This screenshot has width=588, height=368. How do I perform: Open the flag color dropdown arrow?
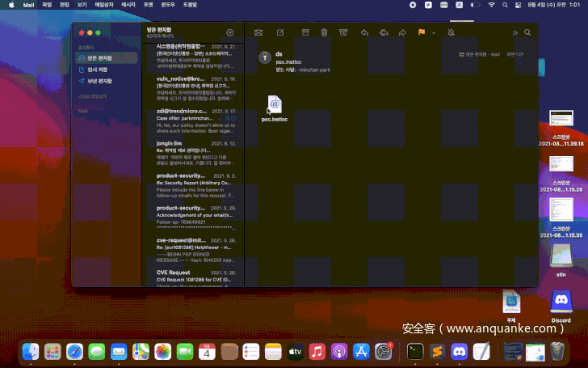coord(433,33)
